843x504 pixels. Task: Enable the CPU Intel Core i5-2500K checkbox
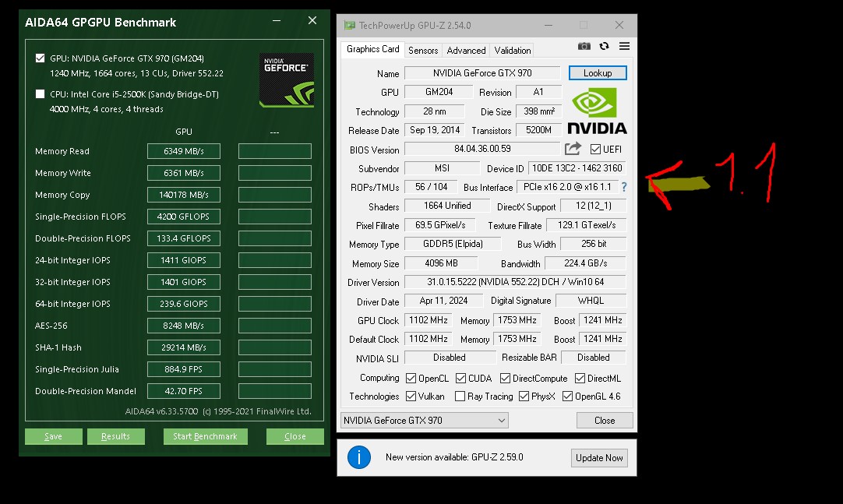pos(40,94)
